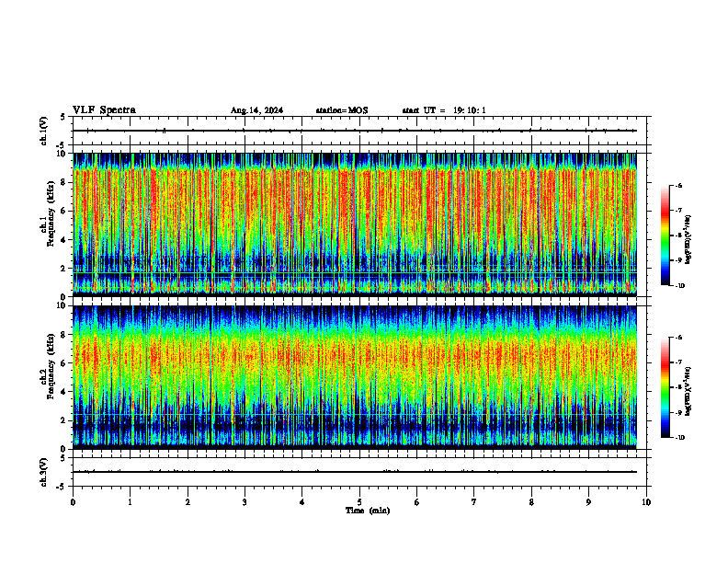The width and height of the screenshot is (728, 563).
Task: Click the ch.2 spectrogram panel
Action: [x=354, y=377]
